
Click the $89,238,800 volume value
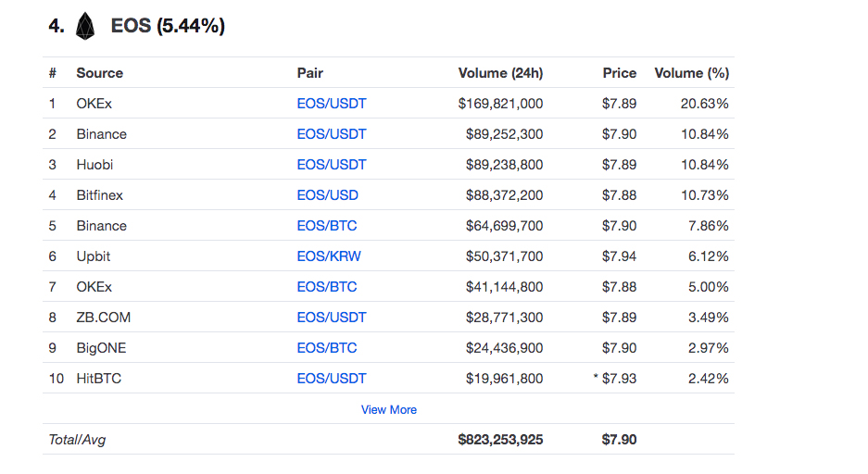click(504, 165)
